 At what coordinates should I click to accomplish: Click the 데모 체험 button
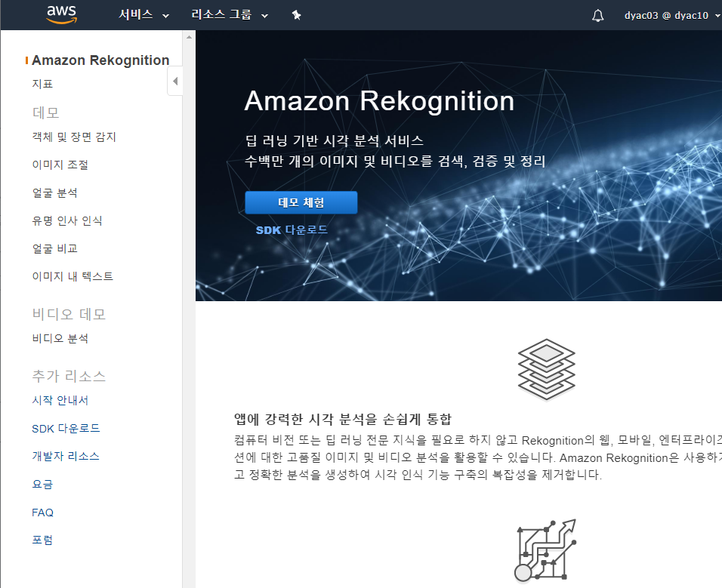click(301, 202)
